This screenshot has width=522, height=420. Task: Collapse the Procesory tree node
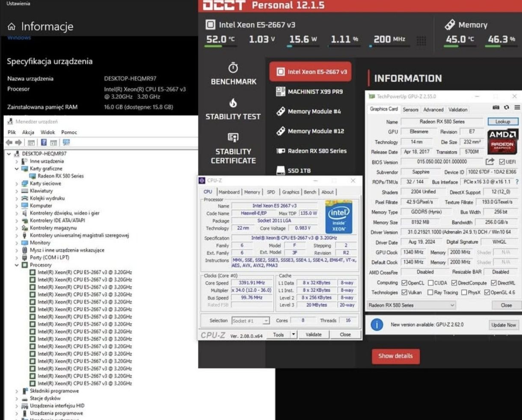click(17, 265)
